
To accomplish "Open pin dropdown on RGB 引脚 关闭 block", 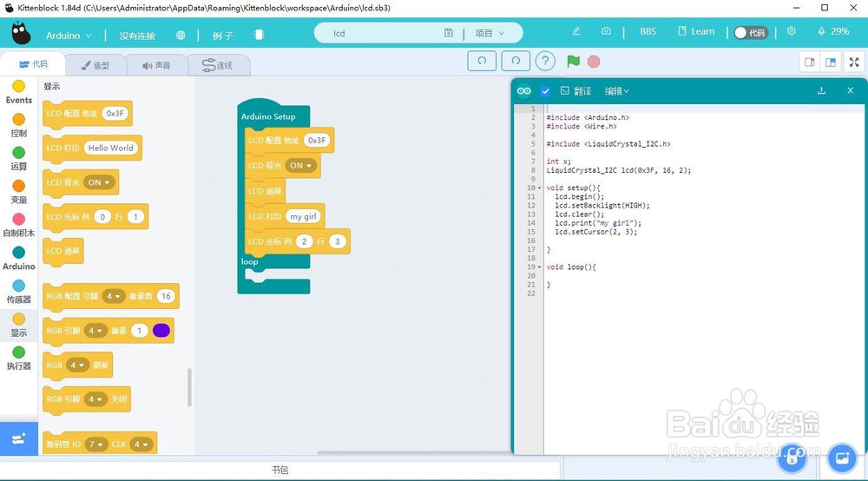I will pyautogui.click(x=95, y=399).
